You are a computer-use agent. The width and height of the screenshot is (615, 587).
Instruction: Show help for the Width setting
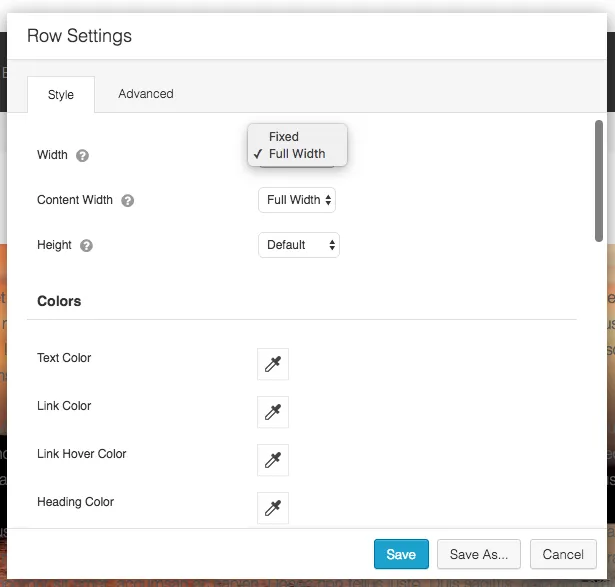pos(82,156)
